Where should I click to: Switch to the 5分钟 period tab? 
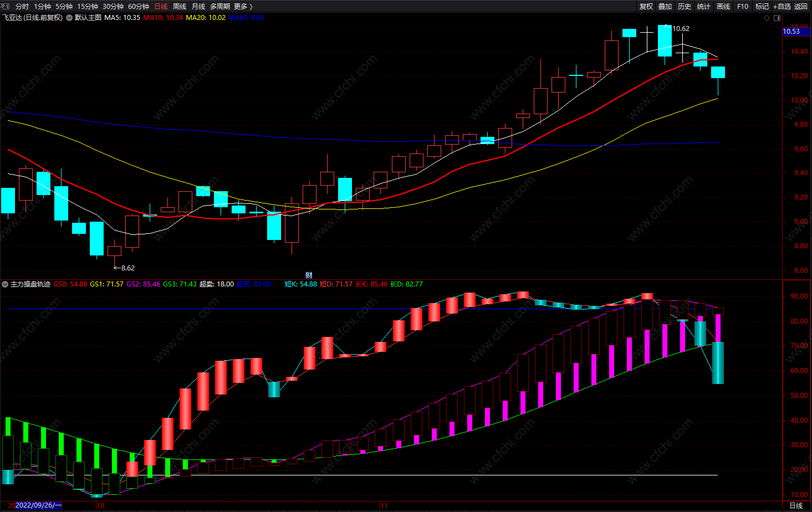[64, 6]
